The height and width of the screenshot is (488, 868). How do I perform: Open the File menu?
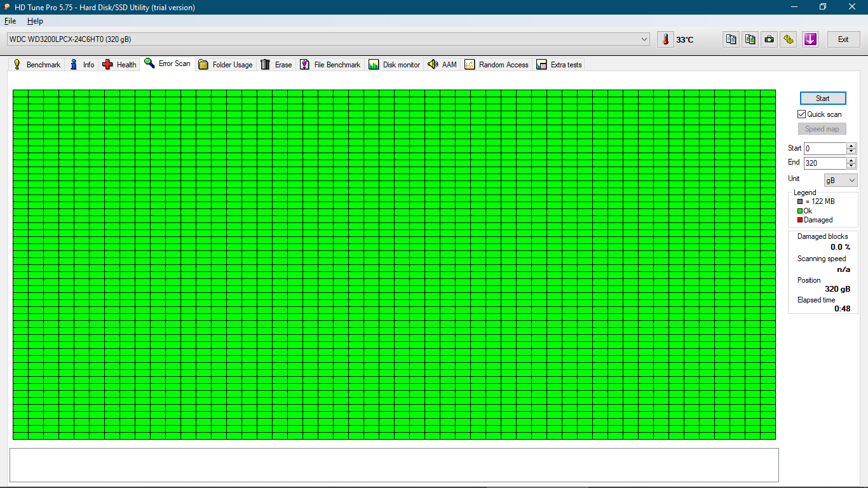(x=10, y=21)
